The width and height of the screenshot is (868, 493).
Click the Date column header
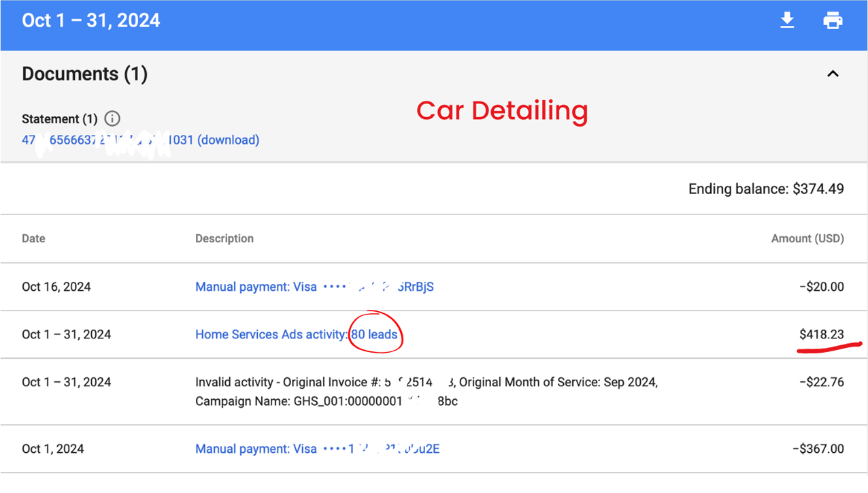coord(33,238)
